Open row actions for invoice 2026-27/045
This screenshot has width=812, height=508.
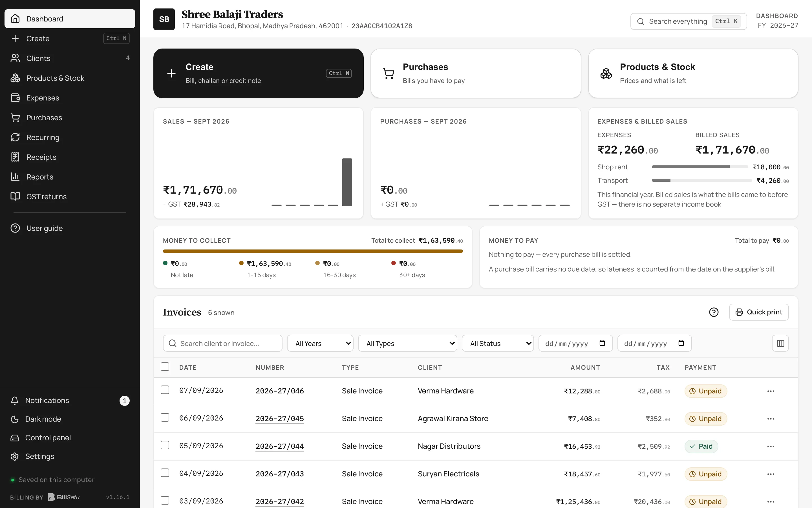771,419
